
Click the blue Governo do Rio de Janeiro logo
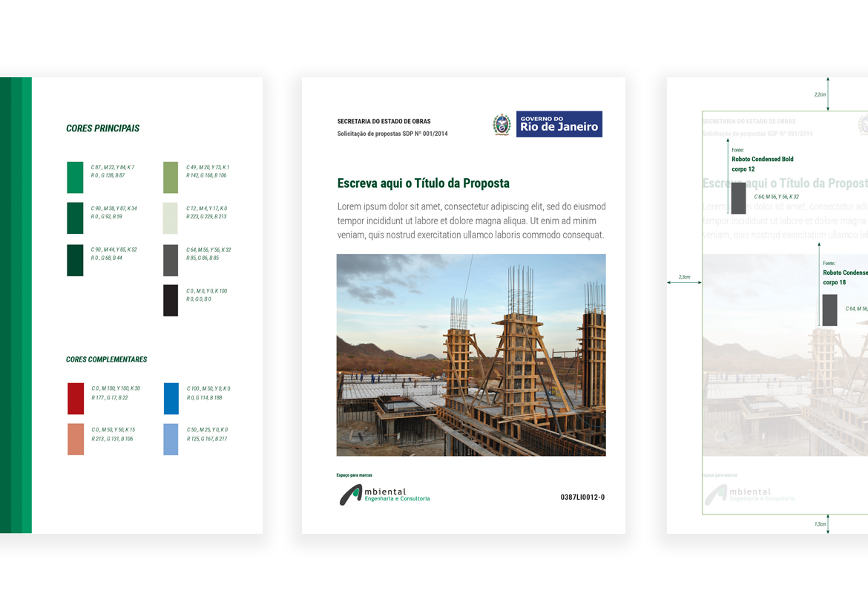click(x=559, y=124)
